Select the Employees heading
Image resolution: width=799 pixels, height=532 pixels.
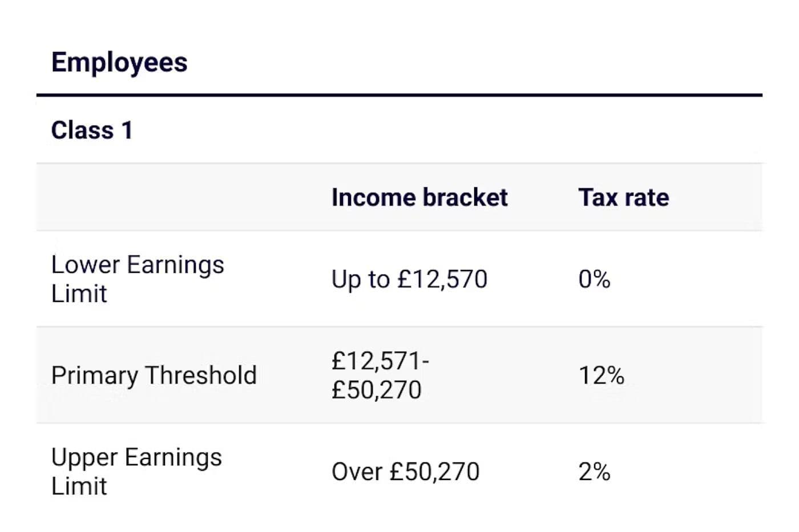tap(119, 62)
